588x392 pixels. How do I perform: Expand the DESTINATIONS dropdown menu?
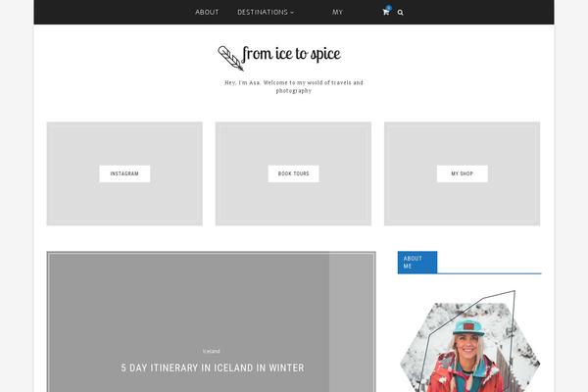(266, 12)
